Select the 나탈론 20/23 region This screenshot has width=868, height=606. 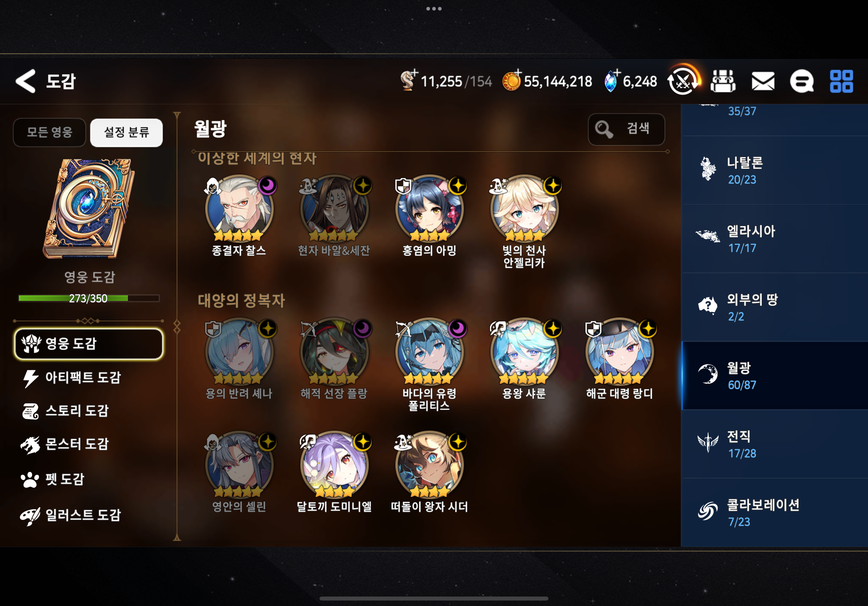774,170
